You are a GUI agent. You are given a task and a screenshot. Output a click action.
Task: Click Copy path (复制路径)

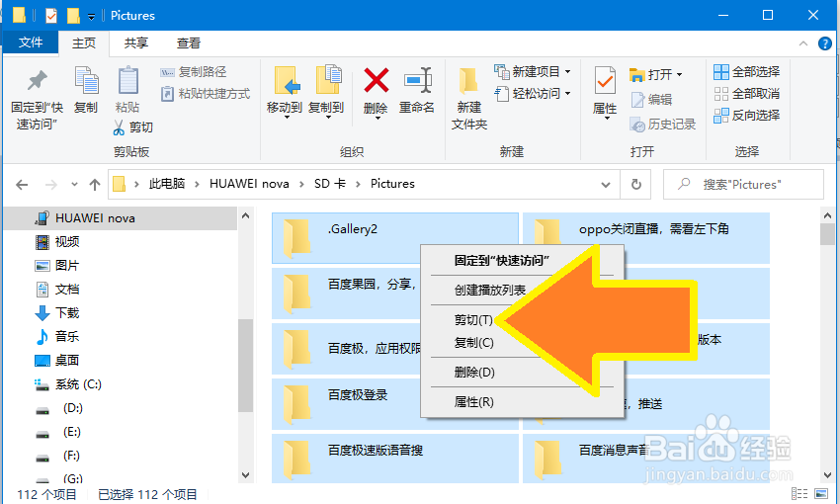[x=194, y=72]
